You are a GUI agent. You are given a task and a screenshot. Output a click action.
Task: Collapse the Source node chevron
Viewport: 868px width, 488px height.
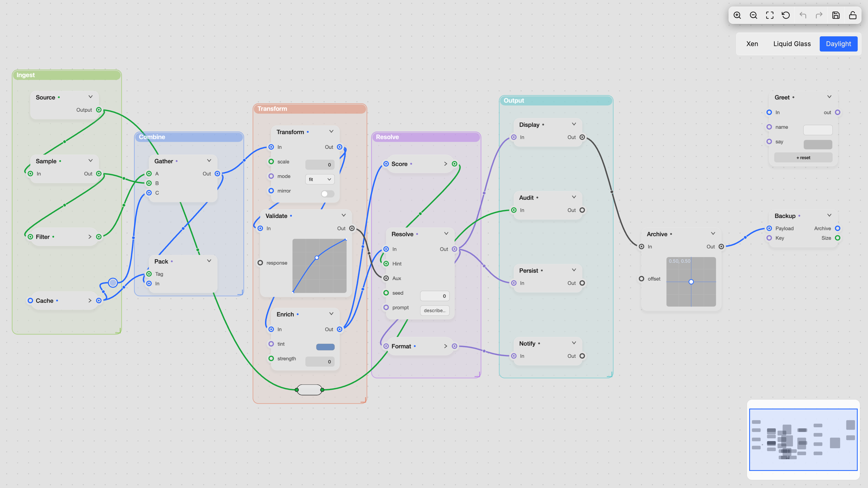(90, 97)
